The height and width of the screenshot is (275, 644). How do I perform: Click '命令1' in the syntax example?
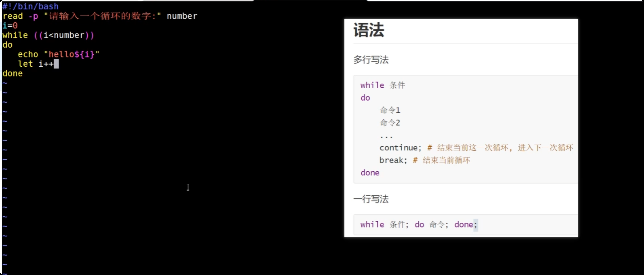click(390, 110)
